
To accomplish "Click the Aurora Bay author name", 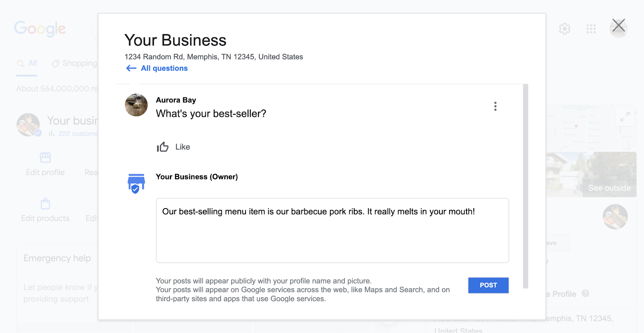I will tap(176, 100).
